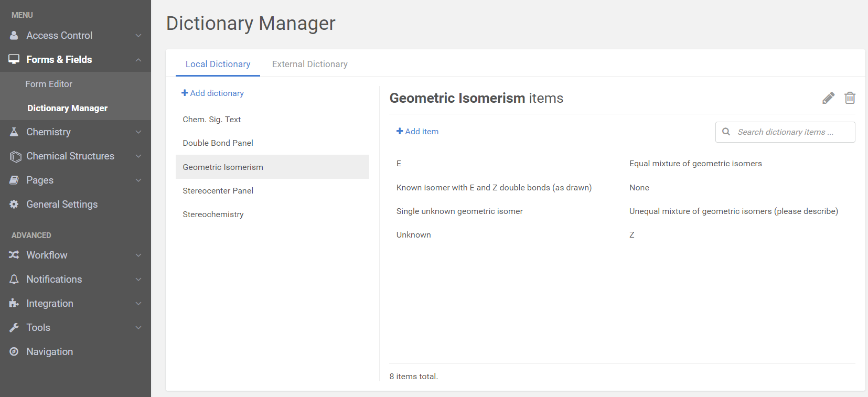The image size is (868, 397).
Task: Switch to the External Dictionary tab
Action: click(310, 64)
